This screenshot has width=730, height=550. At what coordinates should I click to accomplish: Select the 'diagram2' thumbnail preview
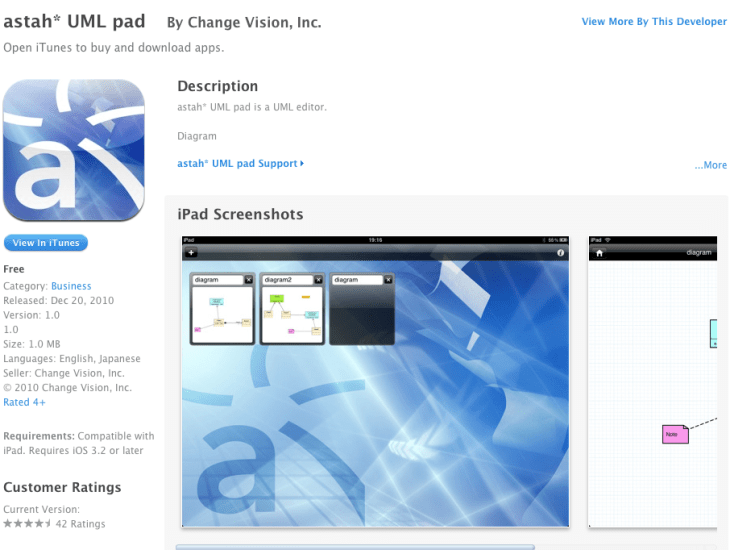tap(292, 312)
